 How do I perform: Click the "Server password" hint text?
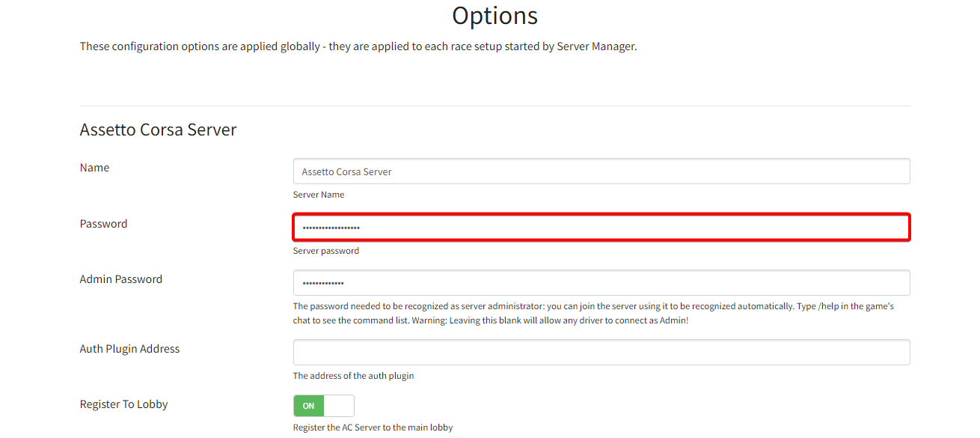(326, 251)
